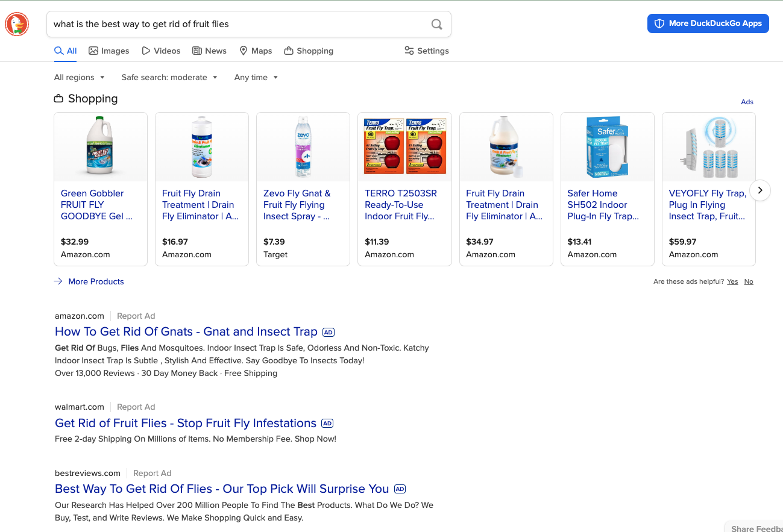Viewport: 783px width, 532px height.
Task: Switch to the All search tab
Action: (x=65, y=51)
